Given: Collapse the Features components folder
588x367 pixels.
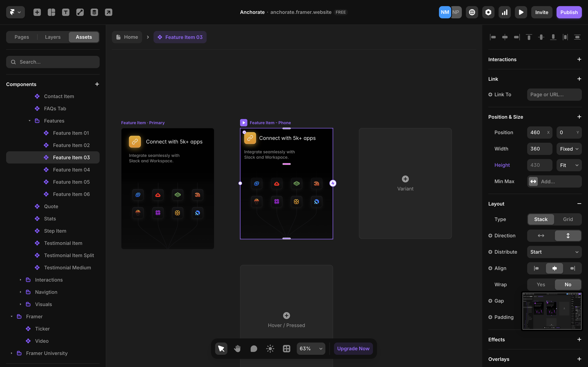Looking at the screenshot, I should tap(30, 121).
